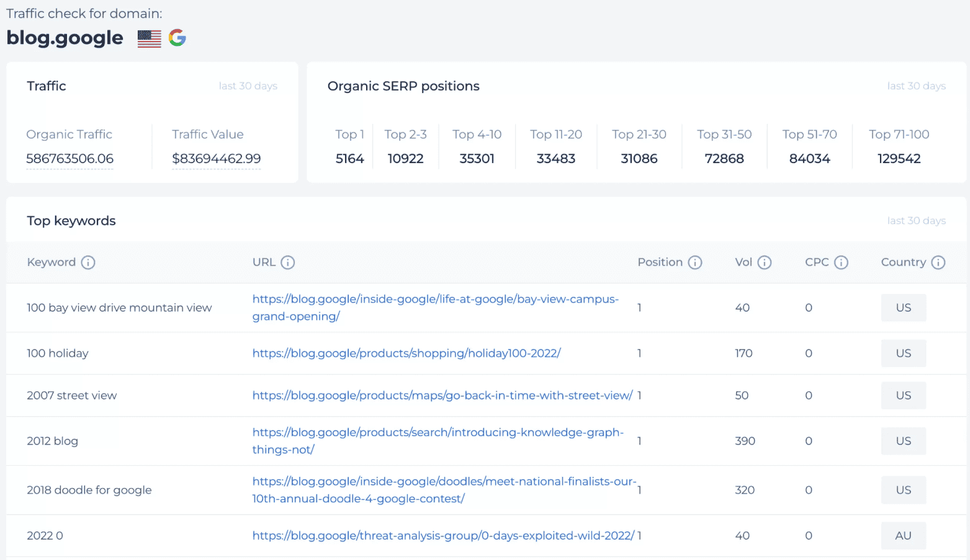970x560 pixels.
Task: Open the introducing-knowledge-graph URL
Action: [x=438, y=440]
